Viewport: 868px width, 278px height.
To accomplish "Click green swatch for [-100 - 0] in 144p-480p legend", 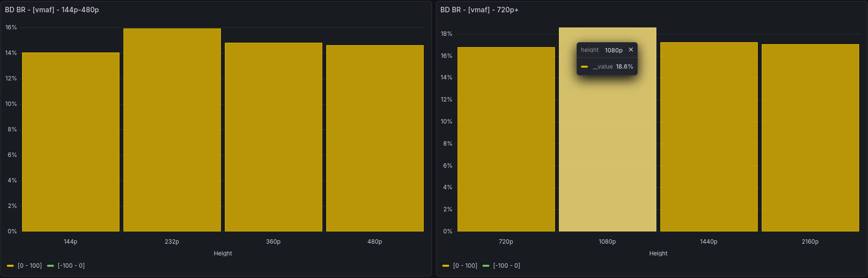I will click(x=50, y=266).
